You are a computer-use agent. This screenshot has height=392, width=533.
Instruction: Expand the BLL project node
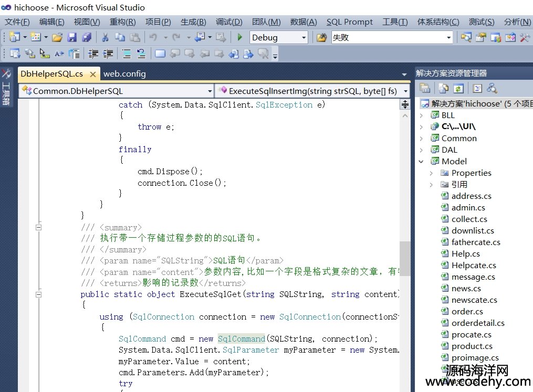coord(422,115)
